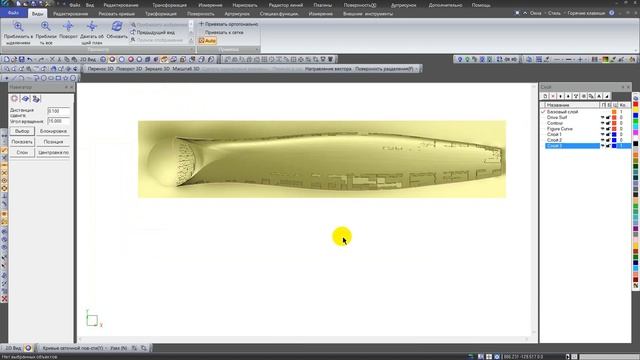Image resolution: width=640 pixels, height=360 pixels.
Task: Click Перенос 3D command
Action: click(x=100, y=69)
